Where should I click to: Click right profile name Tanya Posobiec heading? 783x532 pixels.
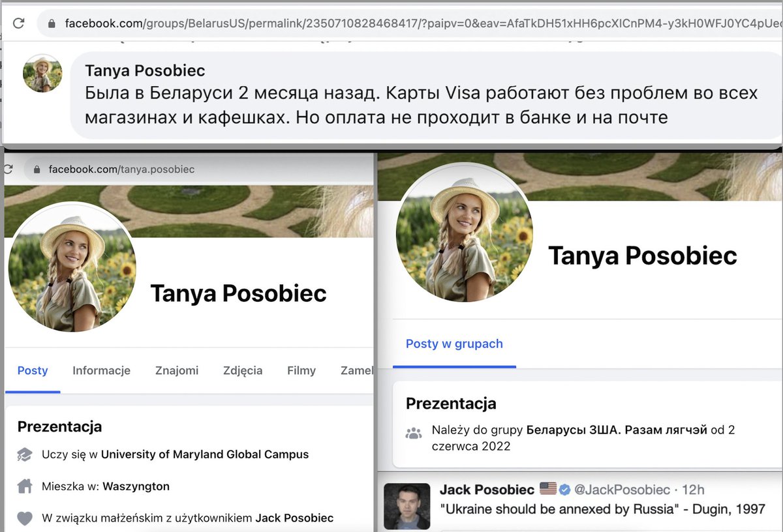[643, 256]
